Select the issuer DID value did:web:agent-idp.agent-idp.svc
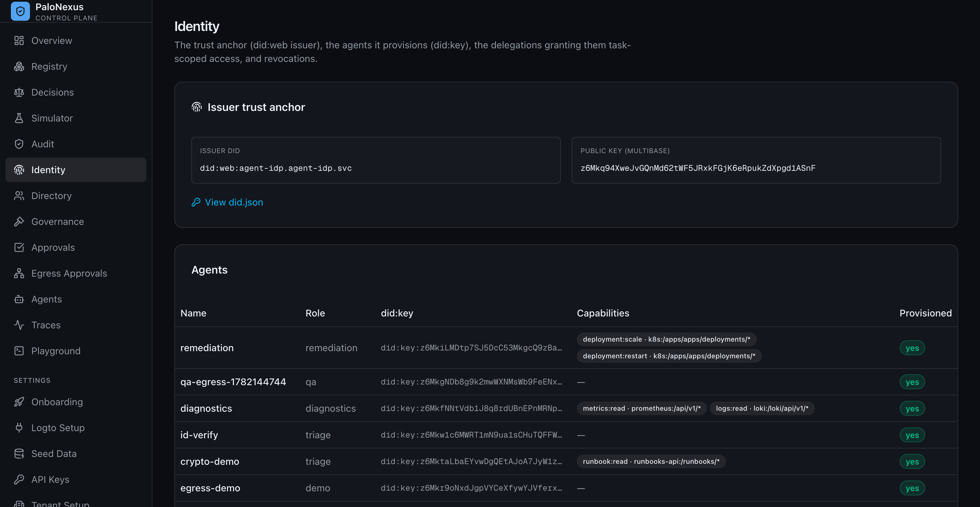Screen dimensions: 980x507 tap(276, 168)
